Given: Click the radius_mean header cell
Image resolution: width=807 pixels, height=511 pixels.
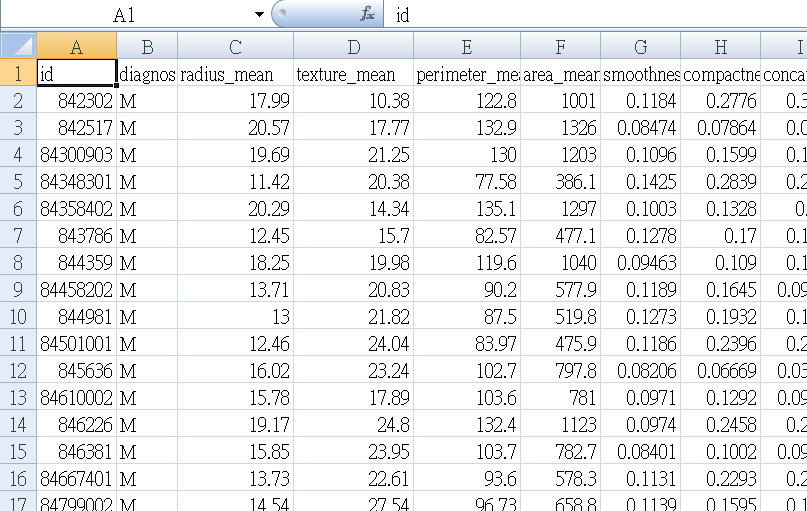Looking at the screenshot, I should pos(235,74).
